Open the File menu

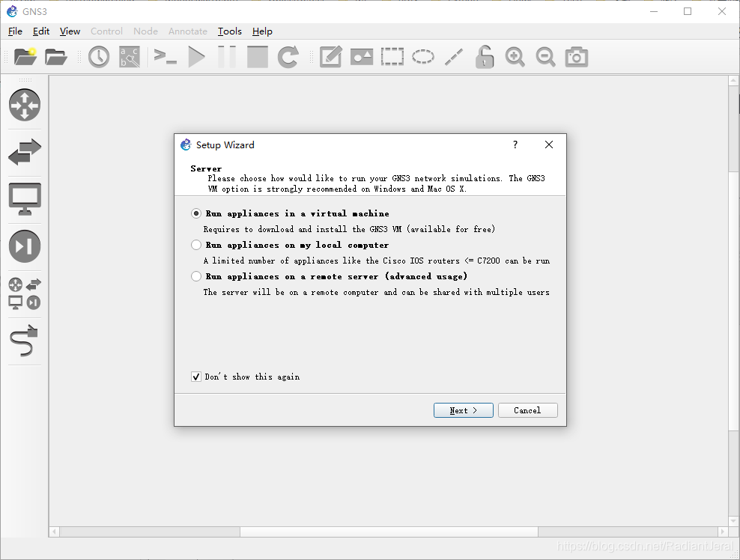click(15, 31)
